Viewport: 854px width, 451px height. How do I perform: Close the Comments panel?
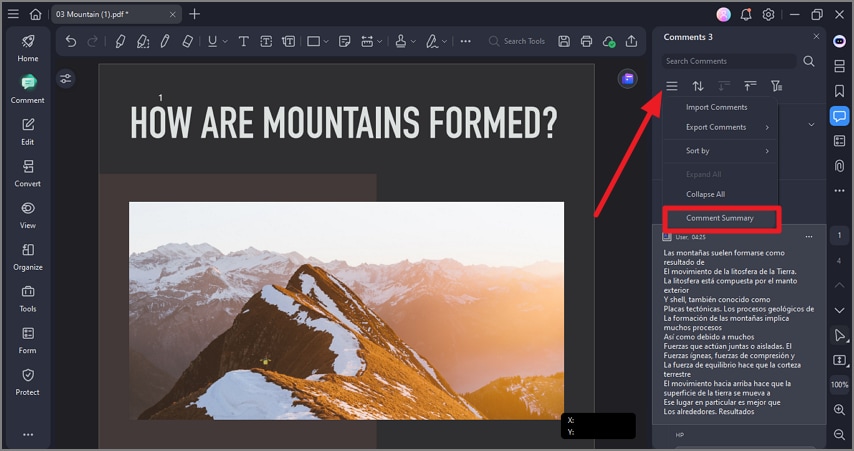pyautogui.click(x=816, y=36)
